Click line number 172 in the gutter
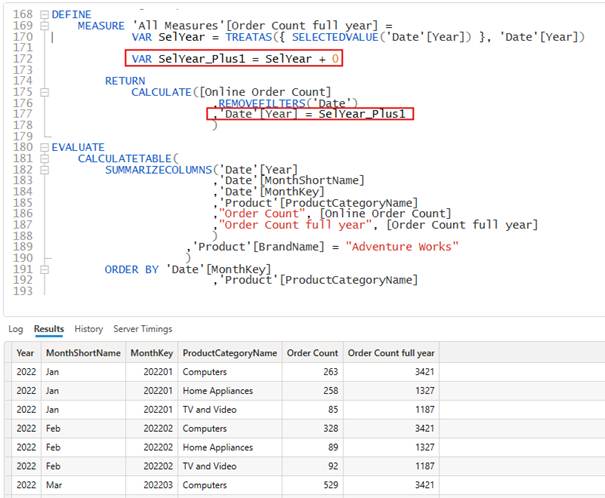 23,59
